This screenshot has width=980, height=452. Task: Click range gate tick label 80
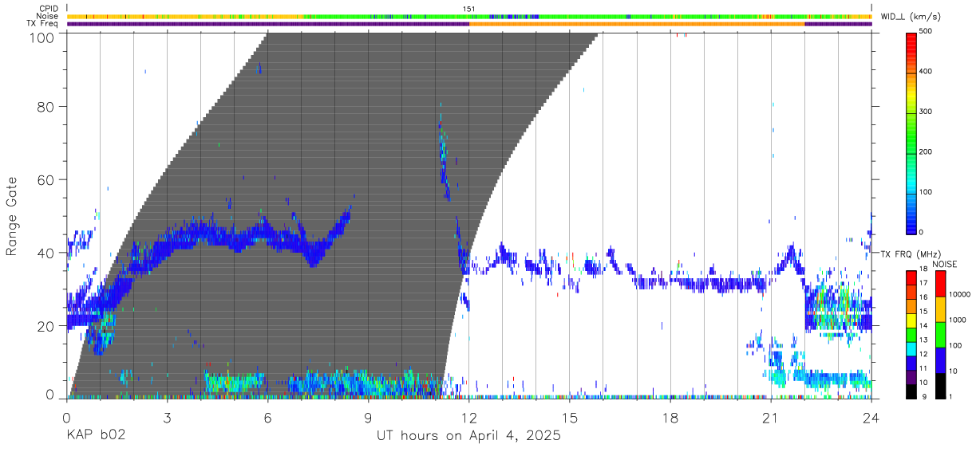[46, 106]
